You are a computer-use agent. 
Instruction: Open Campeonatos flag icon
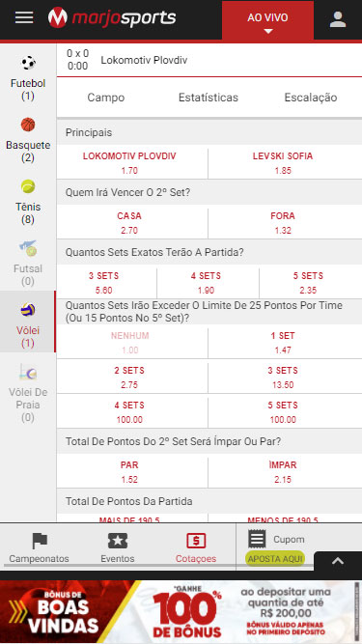tap(40, 541)
